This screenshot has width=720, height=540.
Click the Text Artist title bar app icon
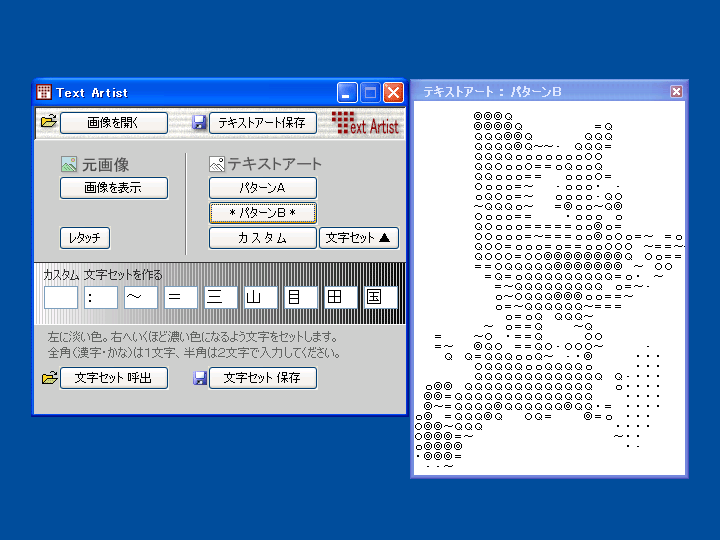tap(44, 92)
